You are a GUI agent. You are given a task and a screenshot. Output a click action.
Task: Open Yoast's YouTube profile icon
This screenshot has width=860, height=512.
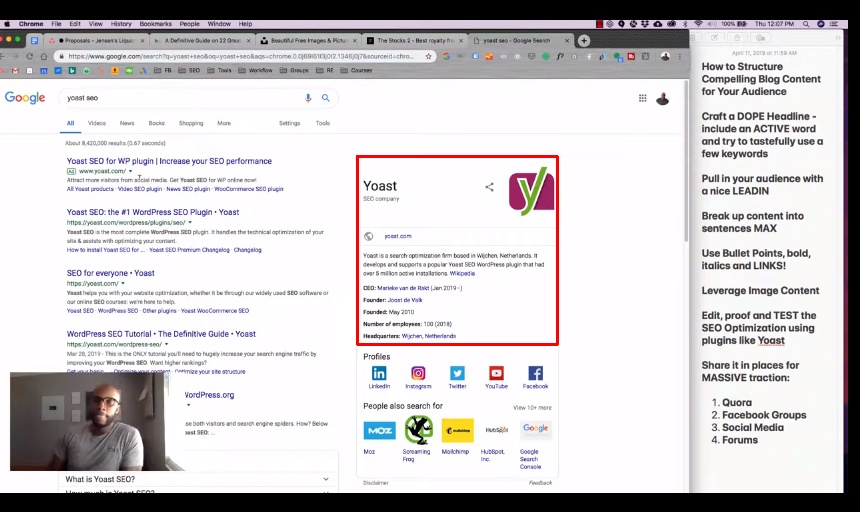point(496,373)
